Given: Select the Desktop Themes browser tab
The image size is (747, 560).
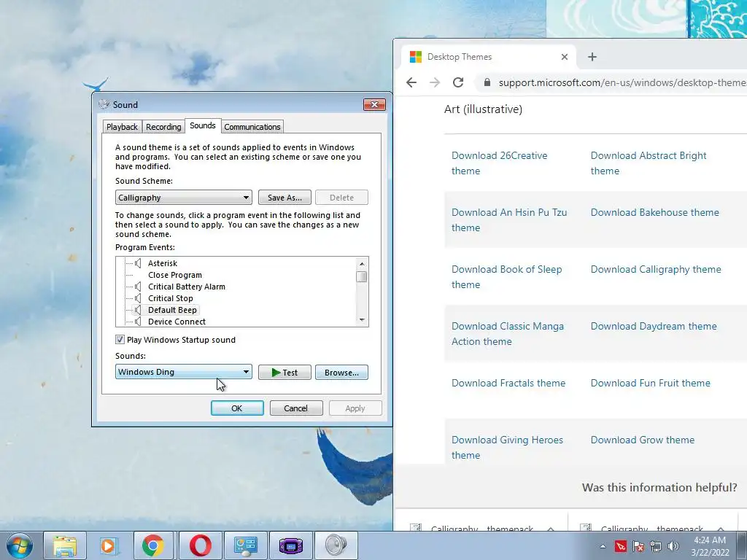Looking at the screenshot, I should [488, 57].
